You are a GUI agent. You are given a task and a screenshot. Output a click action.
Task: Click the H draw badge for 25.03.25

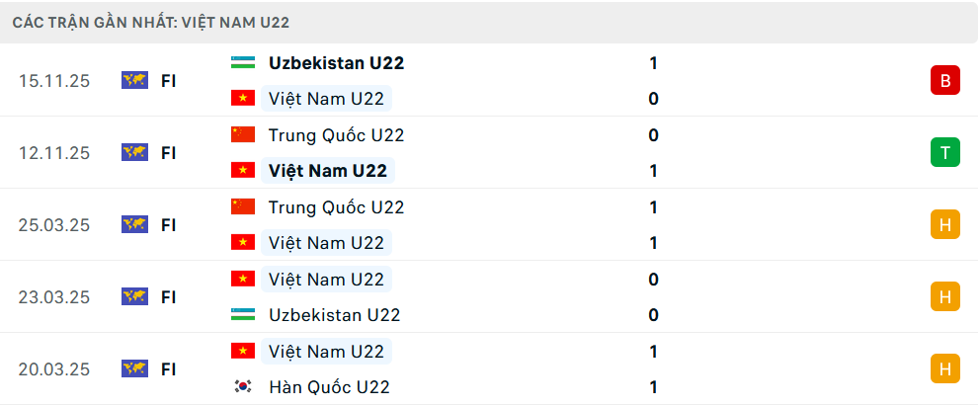pyautogui.click(x=944, y=224)
